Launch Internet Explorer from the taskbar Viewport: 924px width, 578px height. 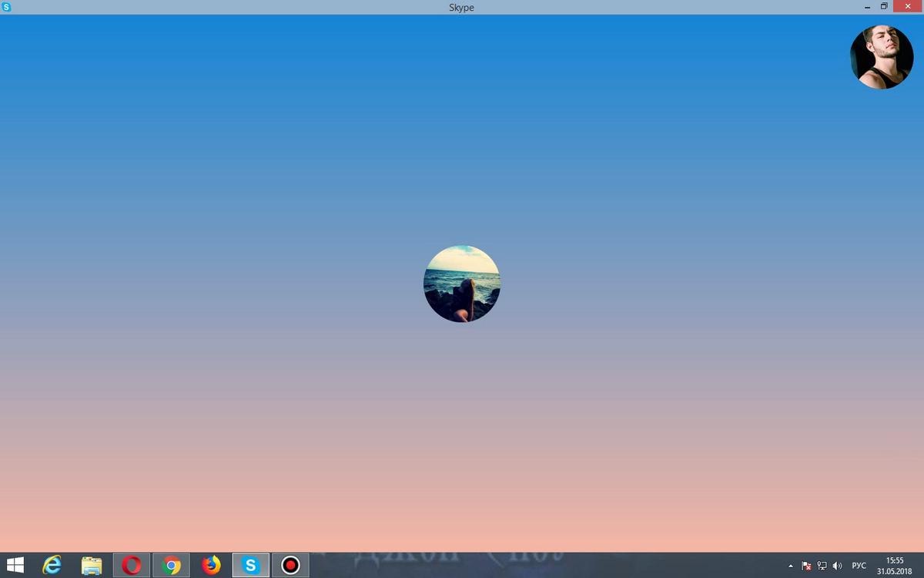coord(52,565)
